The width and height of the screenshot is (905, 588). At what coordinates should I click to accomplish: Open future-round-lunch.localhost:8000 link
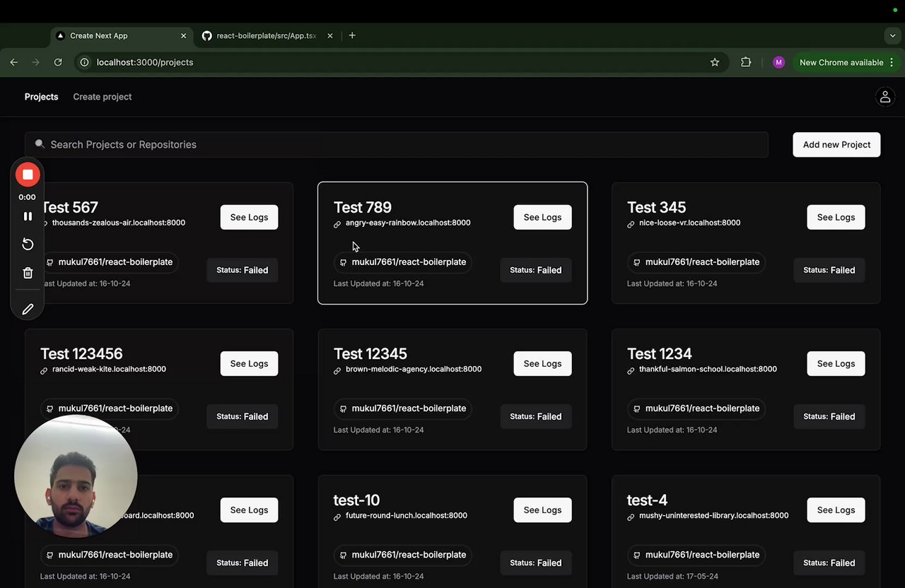point(407,515)
